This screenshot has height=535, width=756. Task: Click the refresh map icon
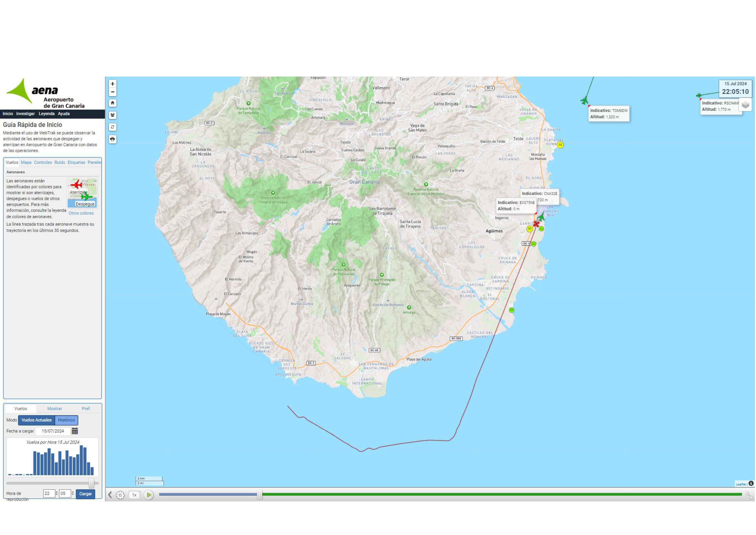tap(113, 127)
